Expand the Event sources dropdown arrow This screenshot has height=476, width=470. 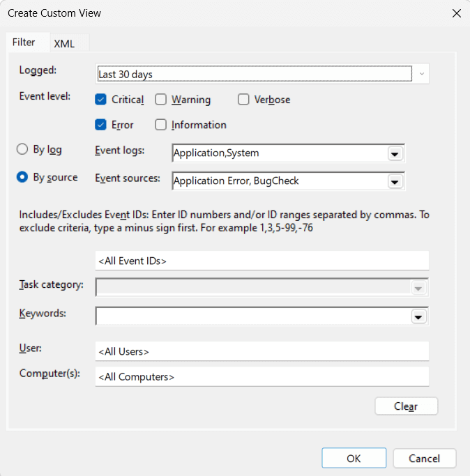[x=395, y=181]
